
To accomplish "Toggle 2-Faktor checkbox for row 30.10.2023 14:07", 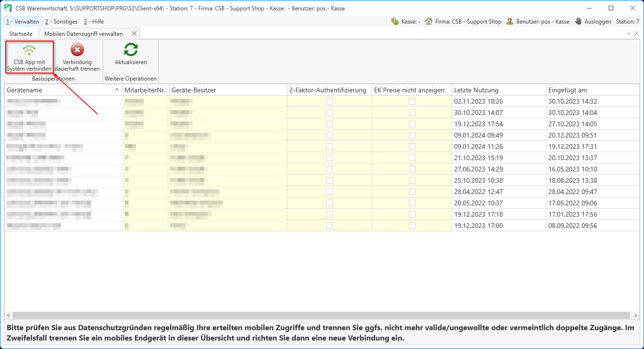I will (x=329, y=113).
